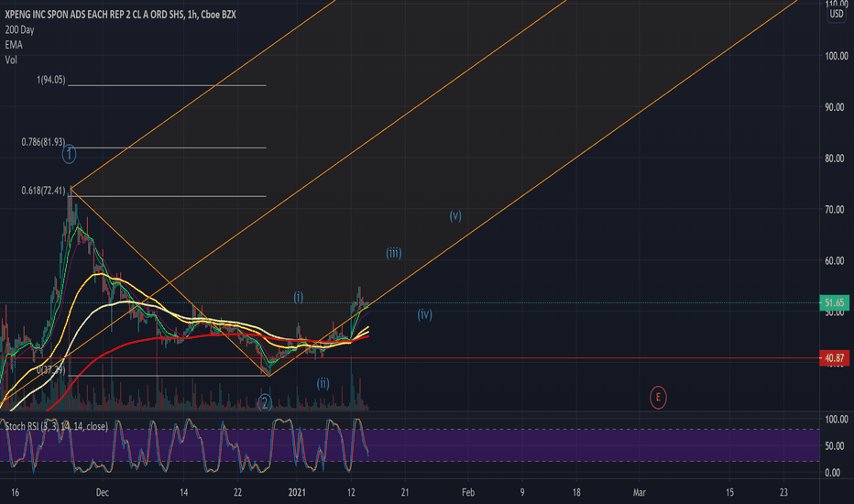Image resolution: width=854 pixels, height=504 pixels.
Task: Click the 0.786 gray Fibonacci line
Action: pos(167,148)
